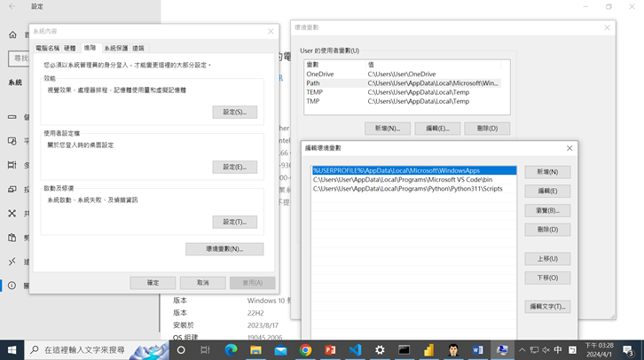Viewport: 644px width, 360px height.
Task: Click the Task View taskbar icon
Action: coord(205,350)
